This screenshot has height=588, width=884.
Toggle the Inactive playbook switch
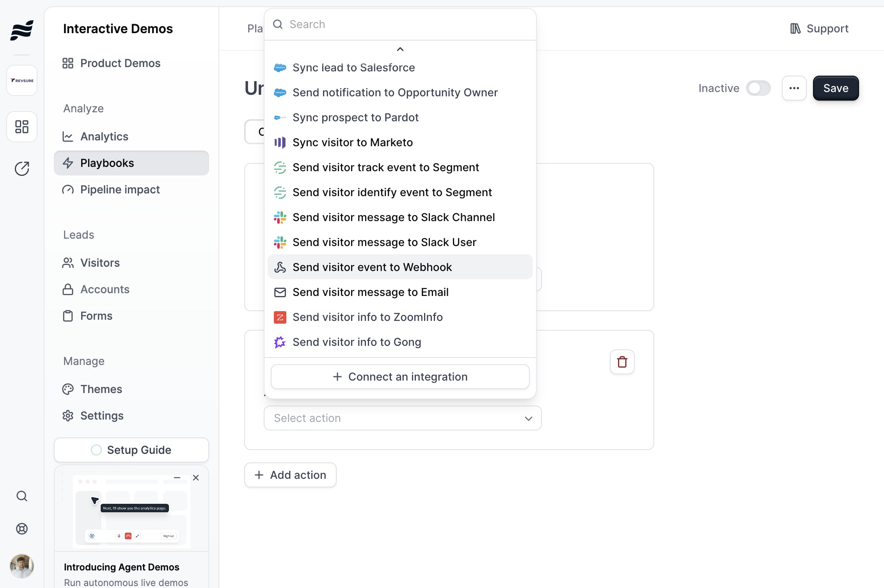pos(758,88)
